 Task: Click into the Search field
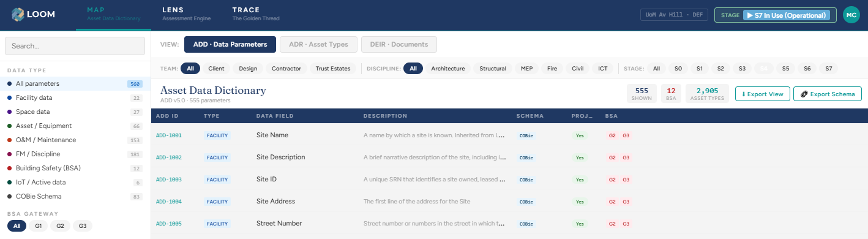(x=75, y=46)
